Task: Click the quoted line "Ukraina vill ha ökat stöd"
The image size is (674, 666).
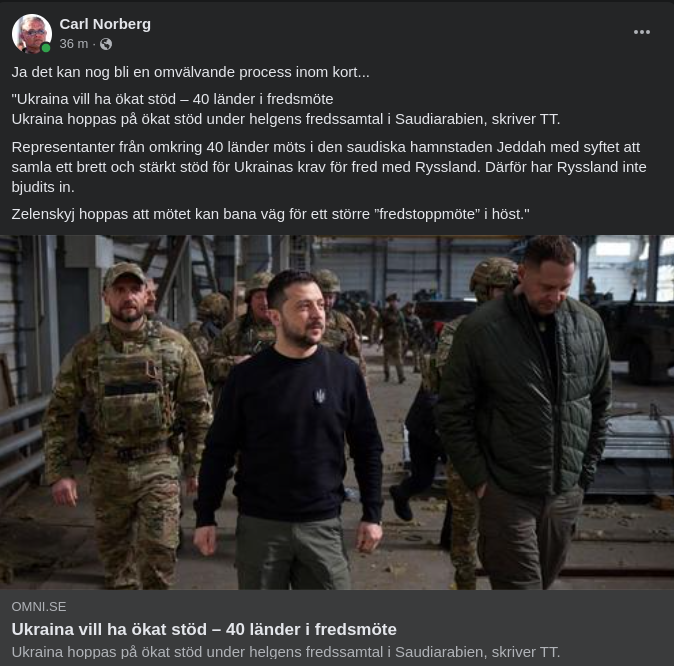Action: pos(172,99)
